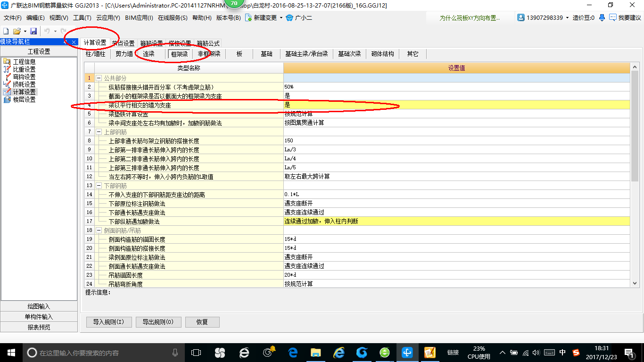Open the undo history dropdown arrow
Screen dimensions: 644x362
click(x=55, y=31)
